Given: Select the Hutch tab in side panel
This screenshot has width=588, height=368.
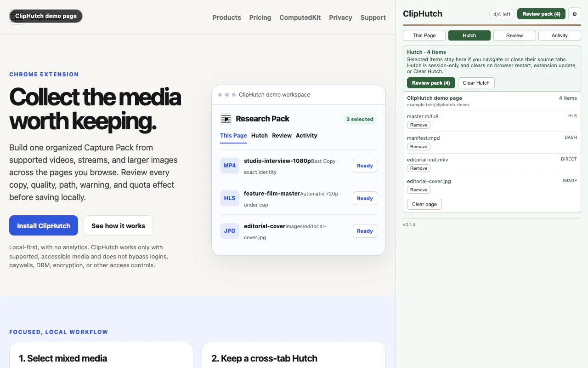Looking at the screenshot, I should coord(469,35).
